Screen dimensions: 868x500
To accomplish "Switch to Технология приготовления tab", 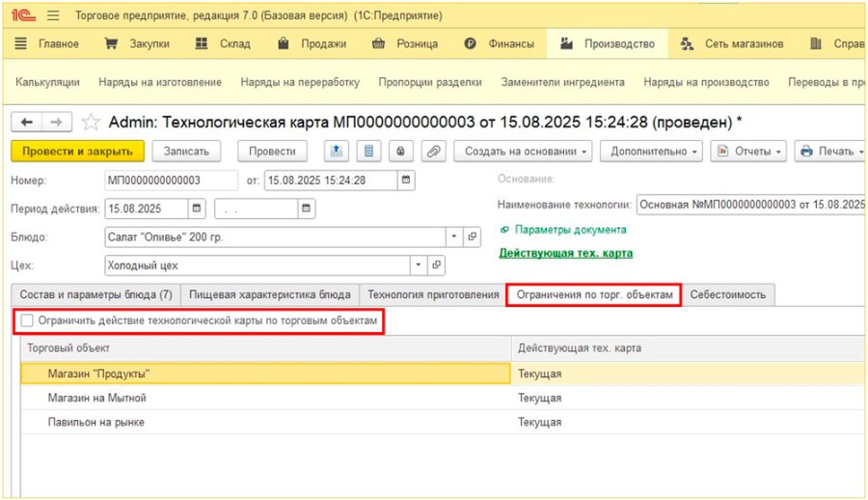I will [433, 295].
